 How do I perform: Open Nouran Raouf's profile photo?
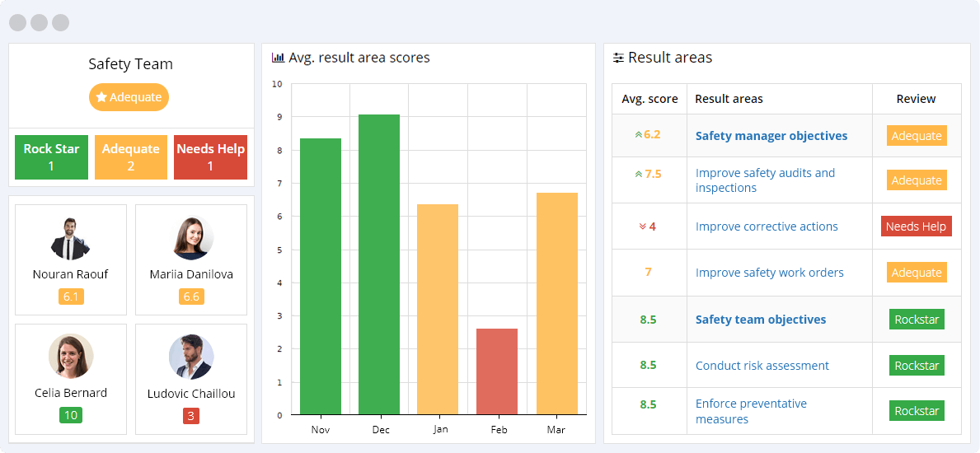(x=70, y=239)
